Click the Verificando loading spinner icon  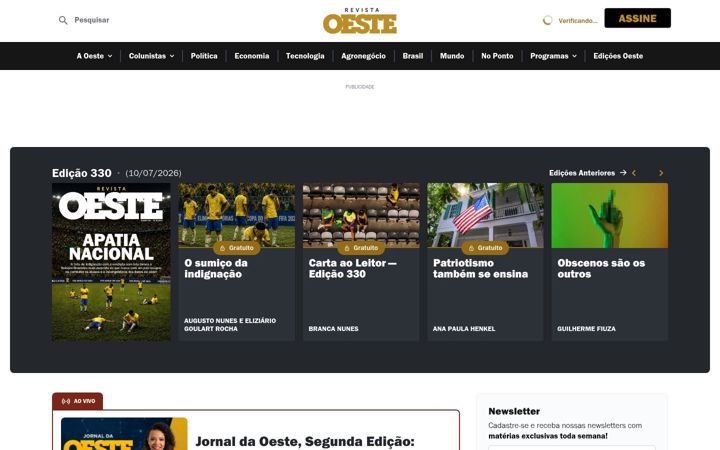click(x=547, y=20)
